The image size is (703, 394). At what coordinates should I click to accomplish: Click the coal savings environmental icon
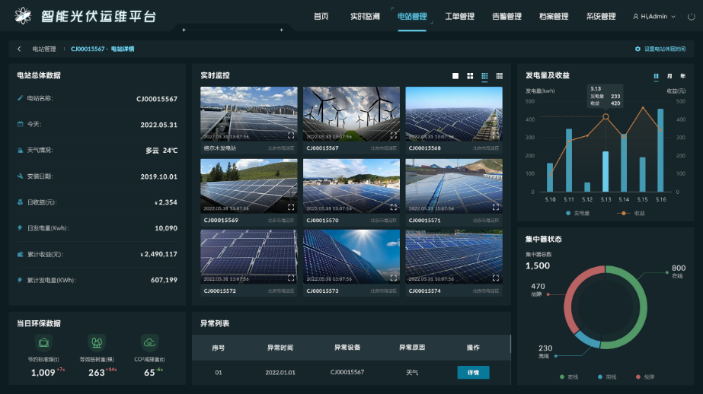[43, 342]
